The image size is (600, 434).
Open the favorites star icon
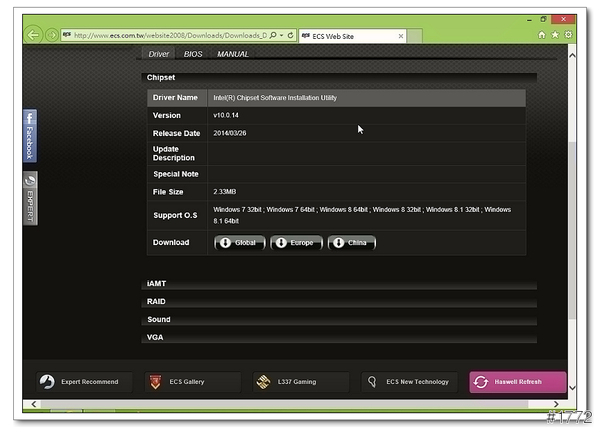pyautogui.click(x=556, y=35)
